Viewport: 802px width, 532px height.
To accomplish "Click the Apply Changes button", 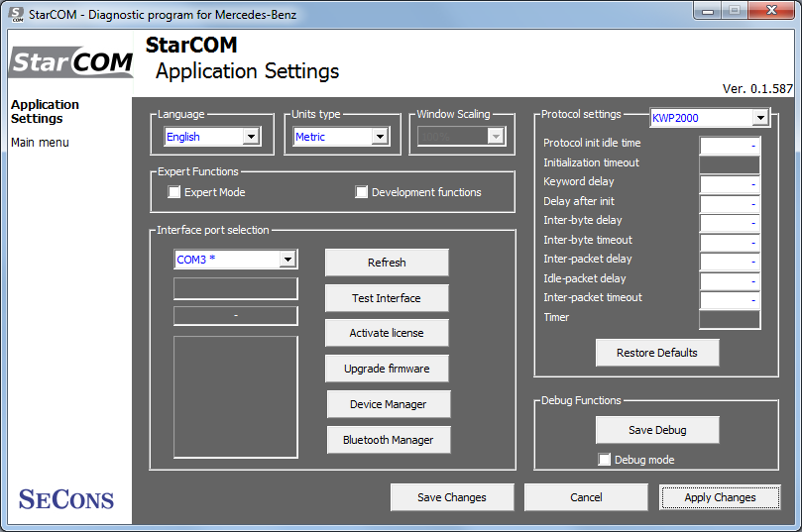I will pos(720,497).
